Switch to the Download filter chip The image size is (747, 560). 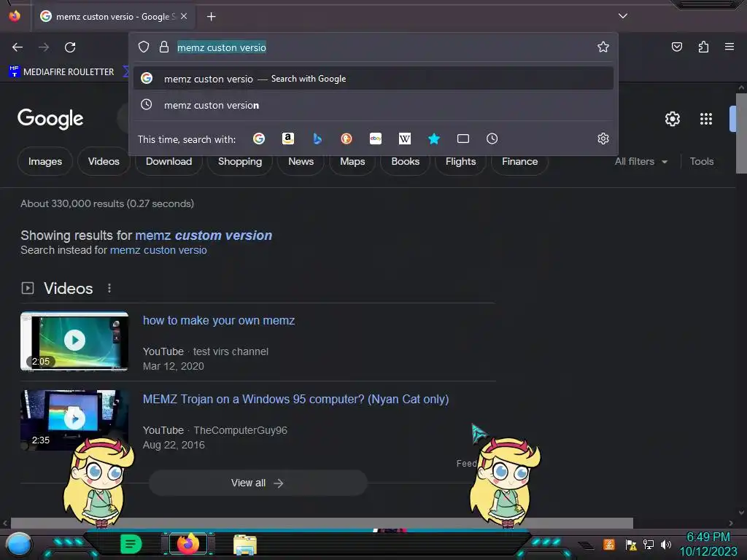point(169,161)
